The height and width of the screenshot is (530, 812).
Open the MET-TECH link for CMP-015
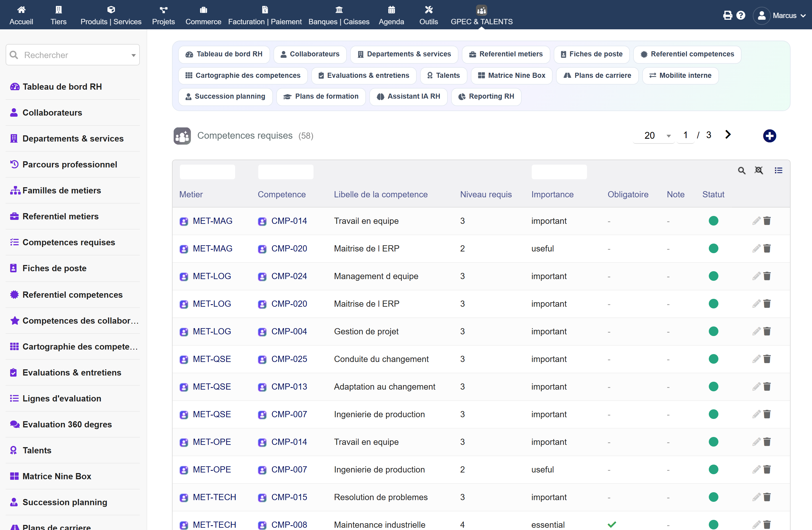click(215, 497)
